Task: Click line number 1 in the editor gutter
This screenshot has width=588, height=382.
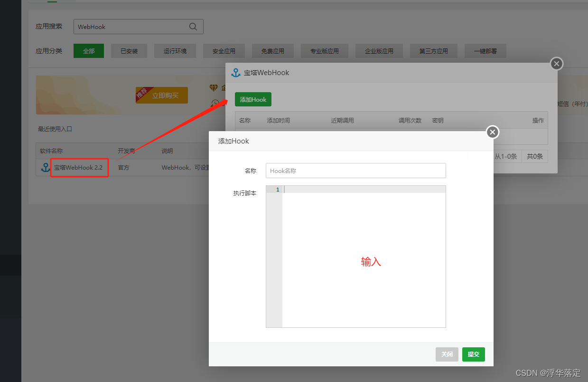Action: pos(278,190)
